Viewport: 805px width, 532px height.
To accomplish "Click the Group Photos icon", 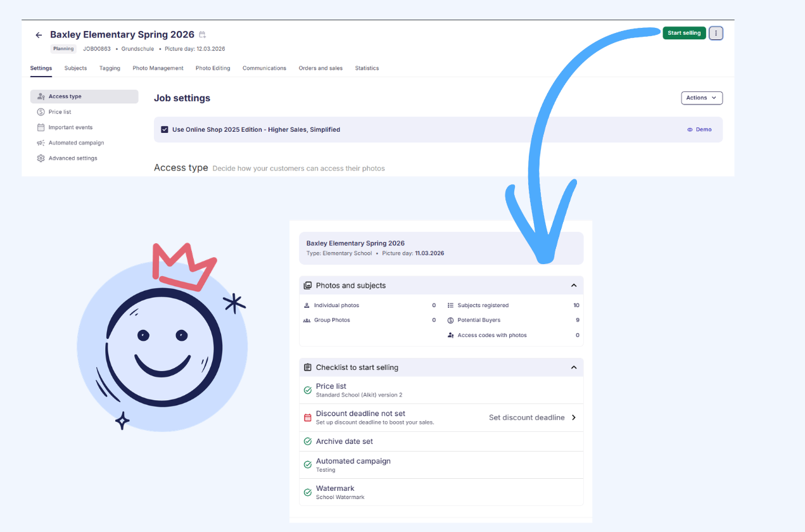I will (307, 320).
